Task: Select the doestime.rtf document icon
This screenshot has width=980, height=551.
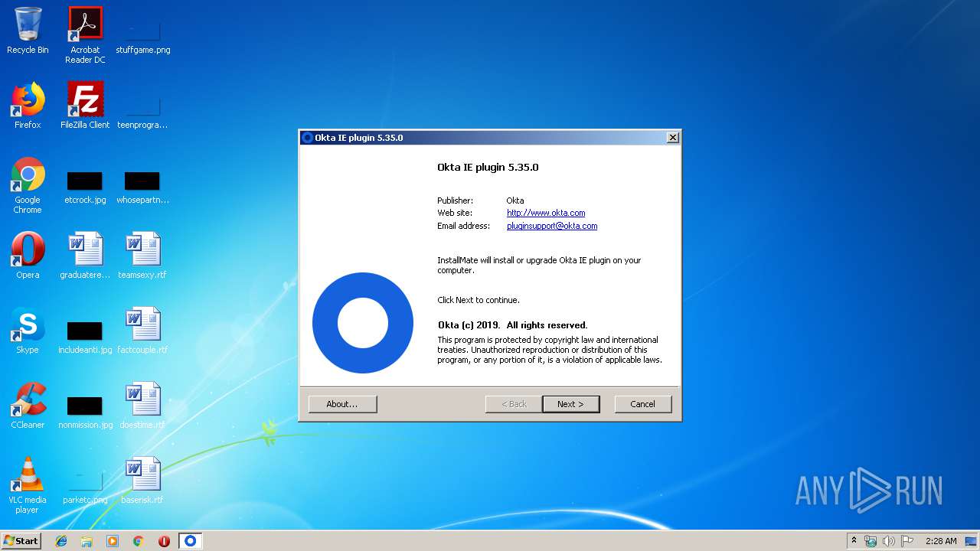Action: coord(142,406)
